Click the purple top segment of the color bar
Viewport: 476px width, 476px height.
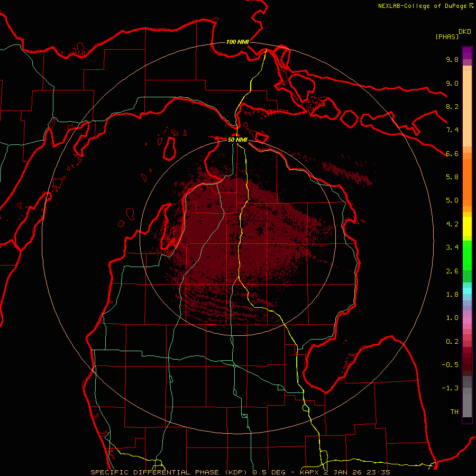click(x=467, y=53)
